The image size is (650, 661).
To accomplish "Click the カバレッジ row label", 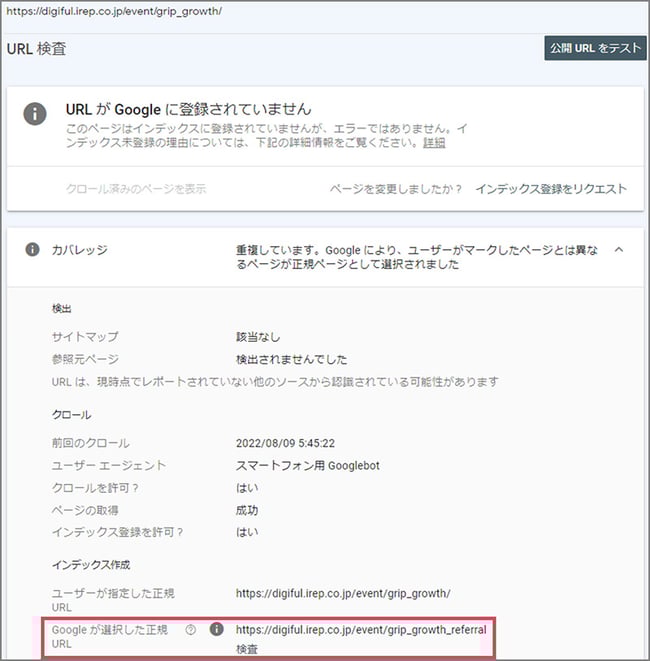I will 79,250.
